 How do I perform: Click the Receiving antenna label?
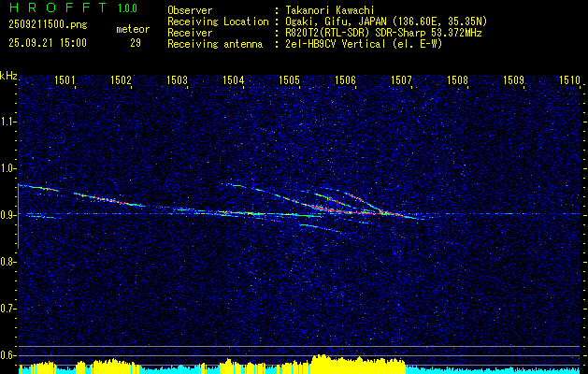[215, 44]
